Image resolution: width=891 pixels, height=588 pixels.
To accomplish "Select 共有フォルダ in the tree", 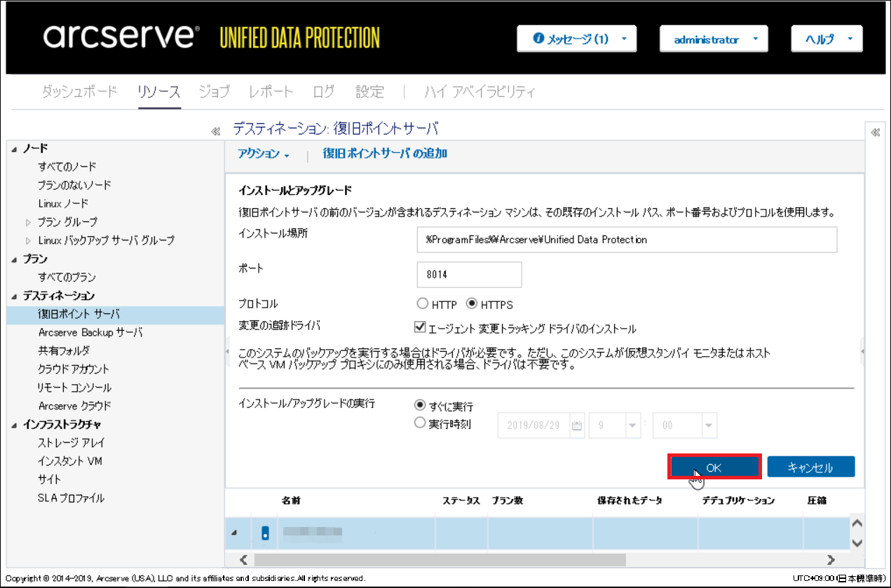I will tap(64, 350).
